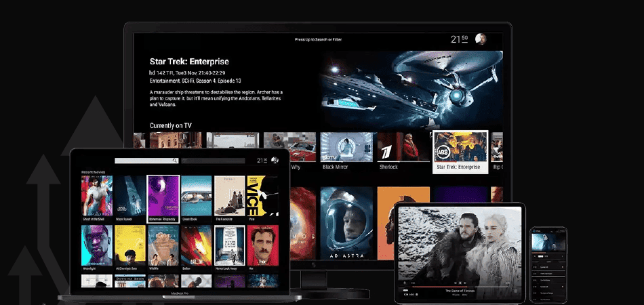This screenshot has width=644, height=305.
Task: Open the Green Book movie poster
Action: click(x=197, y=196)
